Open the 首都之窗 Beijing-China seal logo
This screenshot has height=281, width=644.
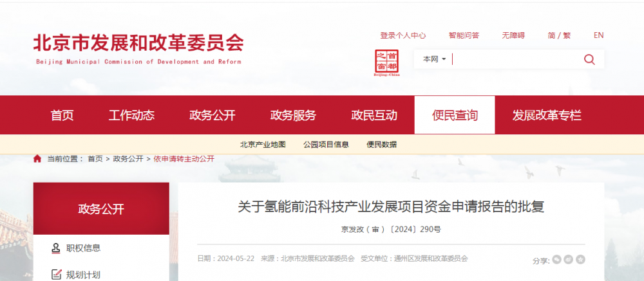point(386,62)
